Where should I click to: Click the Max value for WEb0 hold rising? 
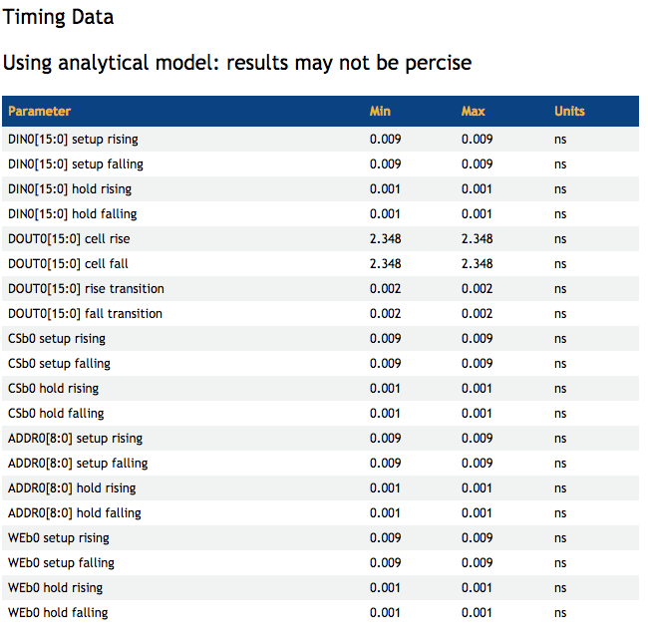(x=477, y=588)
